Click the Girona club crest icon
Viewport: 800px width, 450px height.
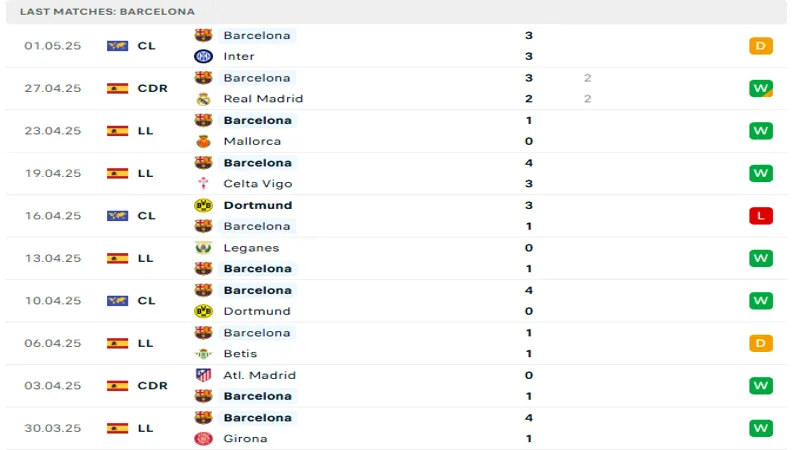click(204, 438)
